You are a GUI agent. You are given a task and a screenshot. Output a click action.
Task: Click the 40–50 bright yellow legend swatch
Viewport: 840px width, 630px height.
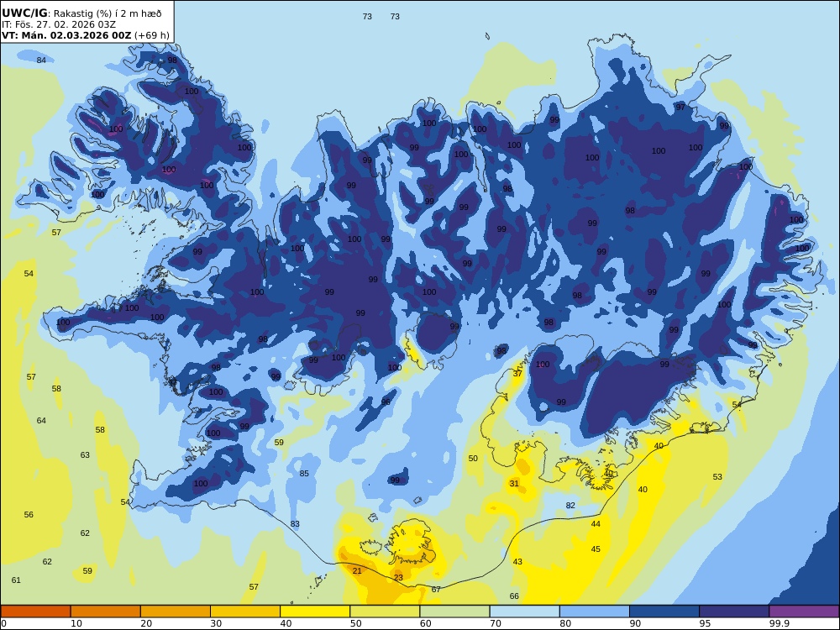[x=315, y=612]
